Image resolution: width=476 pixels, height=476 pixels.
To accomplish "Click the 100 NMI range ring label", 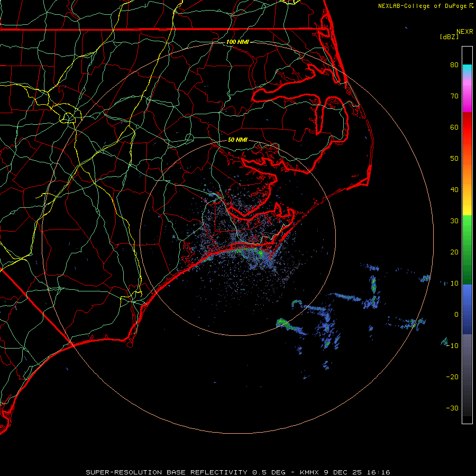I will (x=237, y=42).
